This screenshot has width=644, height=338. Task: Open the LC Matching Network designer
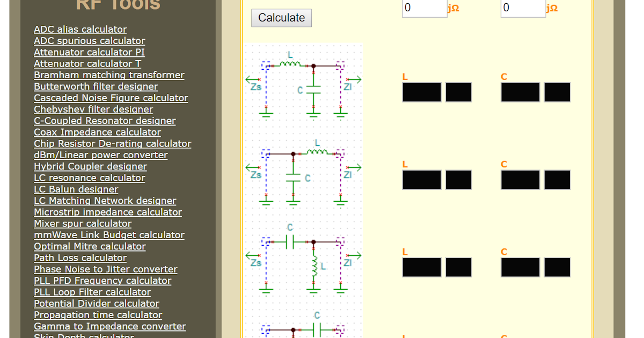coord(105,201)
